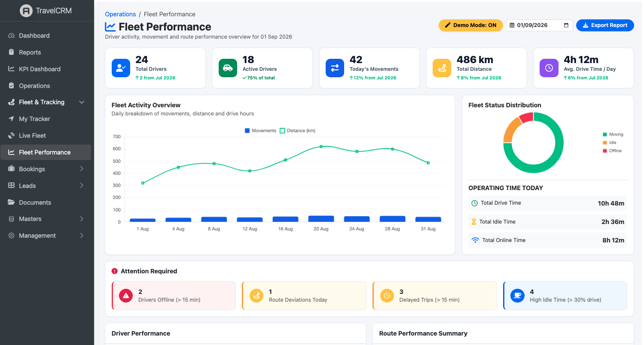Click the KPI Dashboard chart icon

tap(12, 69)
